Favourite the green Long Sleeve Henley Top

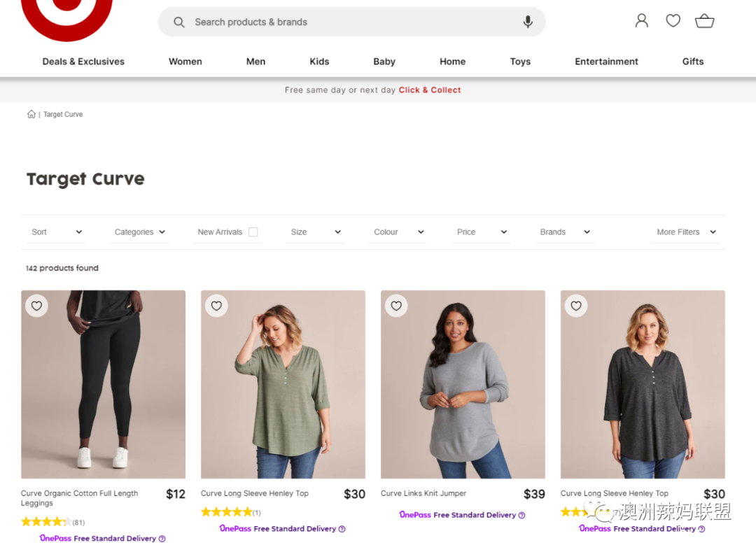(216, 306)
